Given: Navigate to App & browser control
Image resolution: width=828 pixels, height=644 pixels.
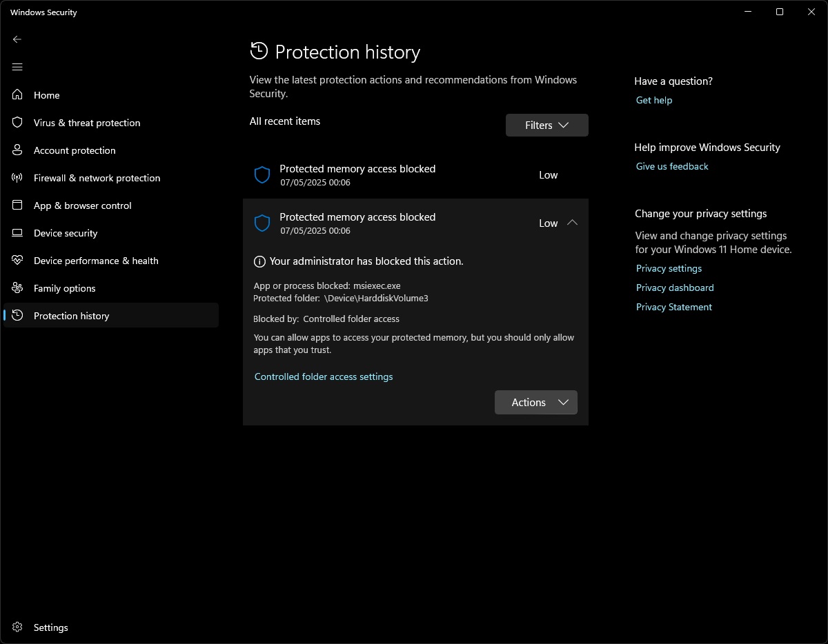Looking at the screenshot, I should pyautogui.click(x=111, y=205).
